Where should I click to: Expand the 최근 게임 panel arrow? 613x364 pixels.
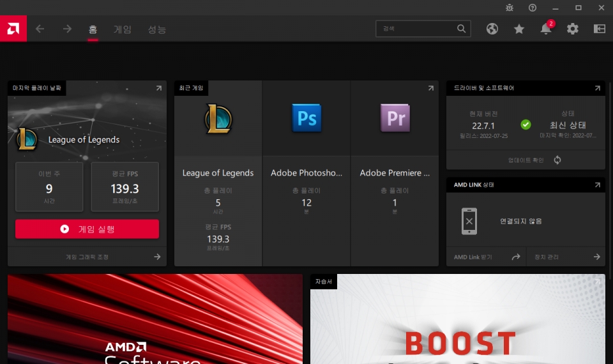click(x=431, y=88)
